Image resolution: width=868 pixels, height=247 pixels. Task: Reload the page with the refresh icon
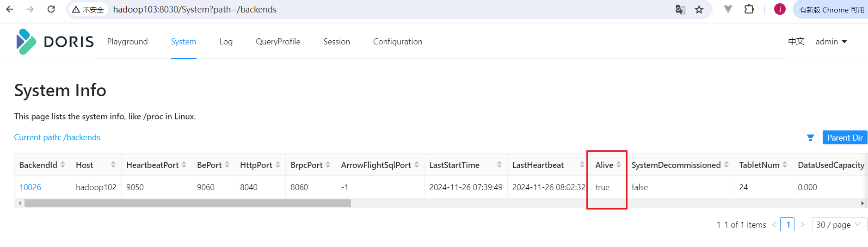[x=51, y=9]
